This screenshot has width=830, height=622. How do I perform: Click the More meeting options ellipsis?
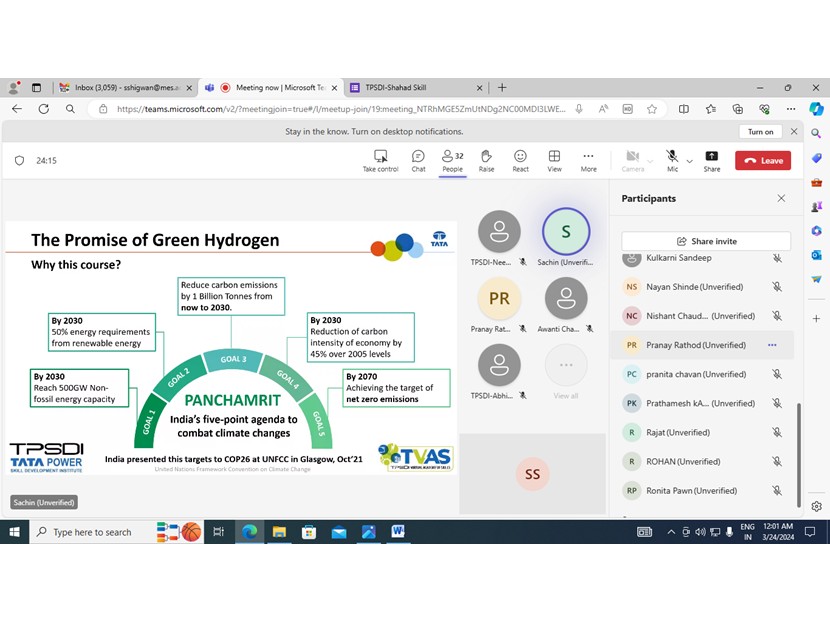click(x=588, y=157)
